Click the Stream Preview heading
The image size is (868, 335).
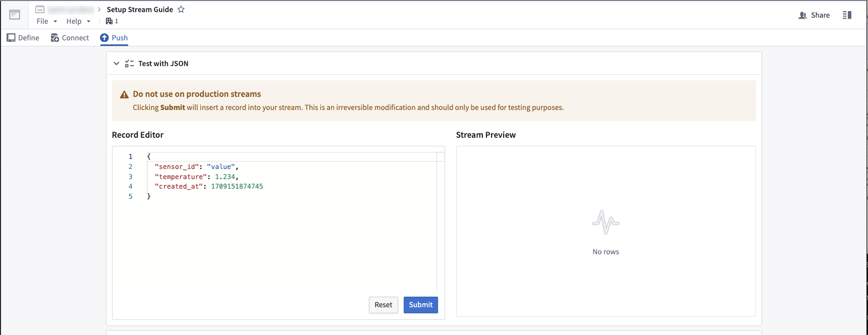click(x=486, y=135)
